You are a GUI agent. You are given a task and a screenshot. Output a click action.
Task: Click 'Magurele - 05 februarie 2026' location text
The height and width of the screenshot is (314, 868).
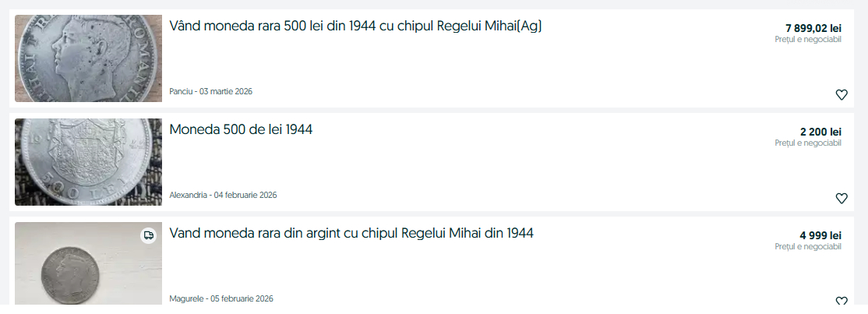click(x=221, y=298)
